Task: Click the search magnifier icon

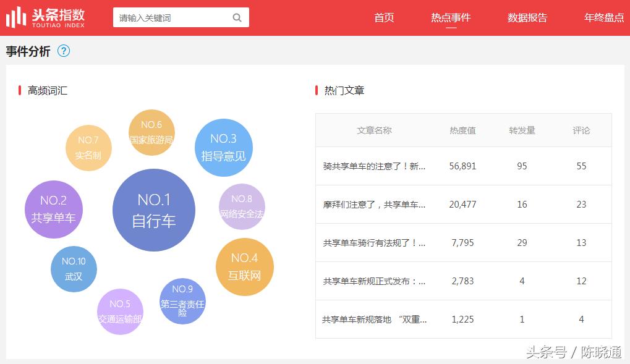Action: tap(237, 17)
